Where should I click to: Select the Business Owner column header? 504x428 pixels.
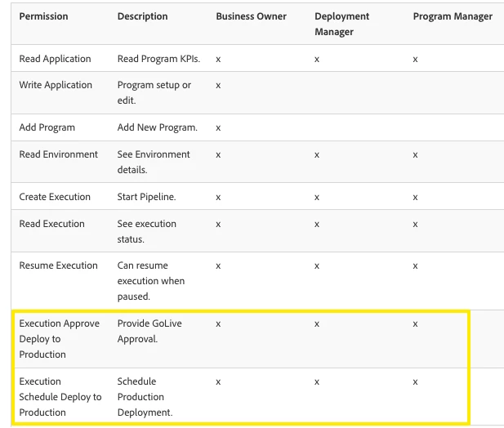pos(251,16)
